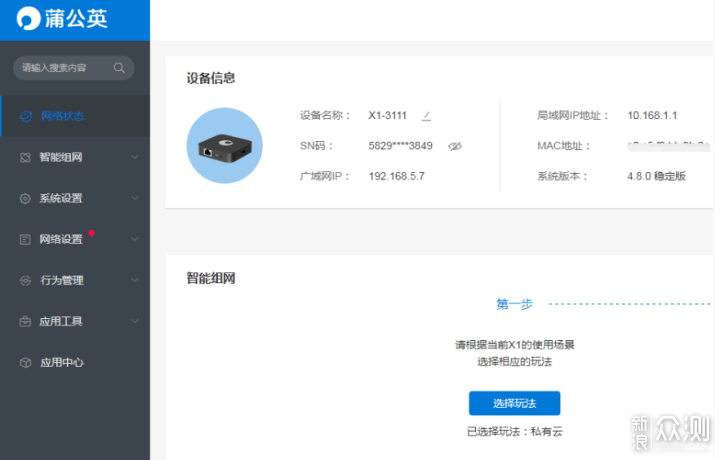
Task: Edit the device name X1-3111 pencil icon
Action: tap(426, 116)
